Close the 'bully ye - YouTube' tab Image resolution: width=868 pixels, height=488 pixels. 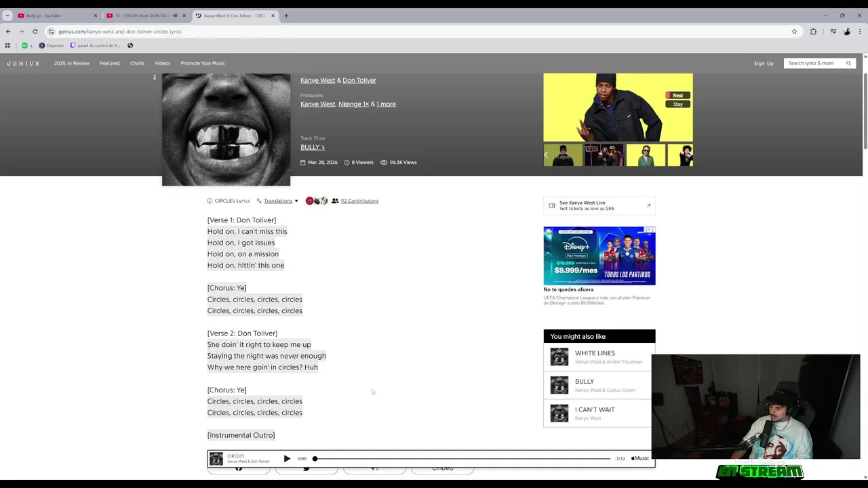95,16
